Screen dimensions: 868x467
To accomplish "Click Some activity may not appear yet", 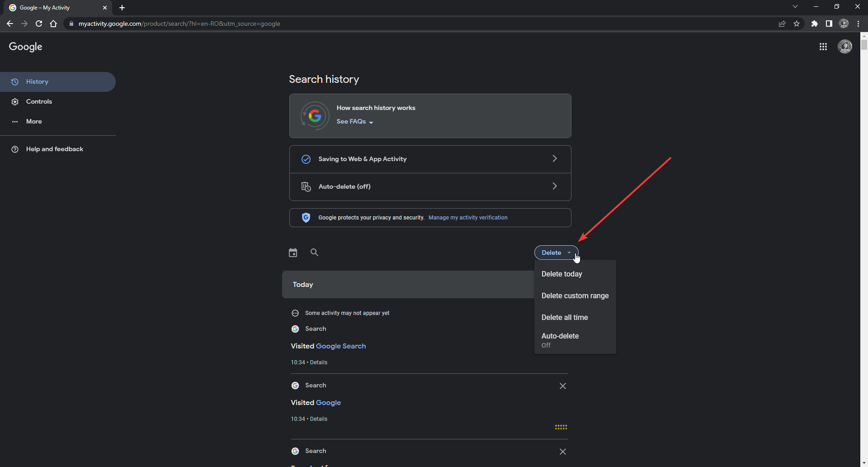I will point(347,313).
